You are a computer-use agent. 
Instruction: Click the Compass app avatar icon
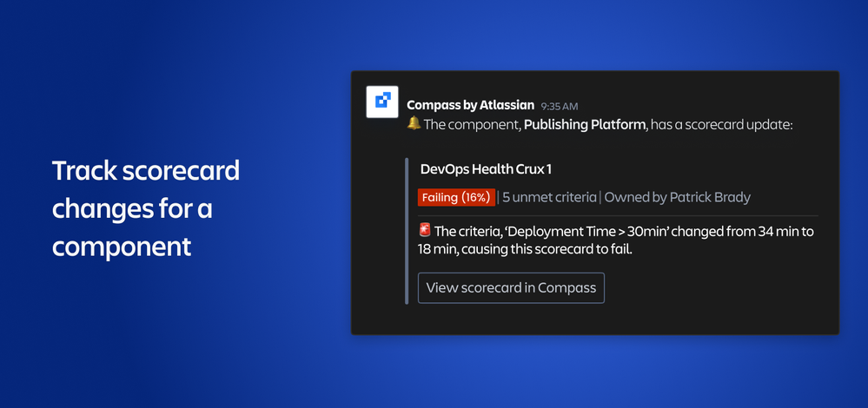click(x=382, y=102)
